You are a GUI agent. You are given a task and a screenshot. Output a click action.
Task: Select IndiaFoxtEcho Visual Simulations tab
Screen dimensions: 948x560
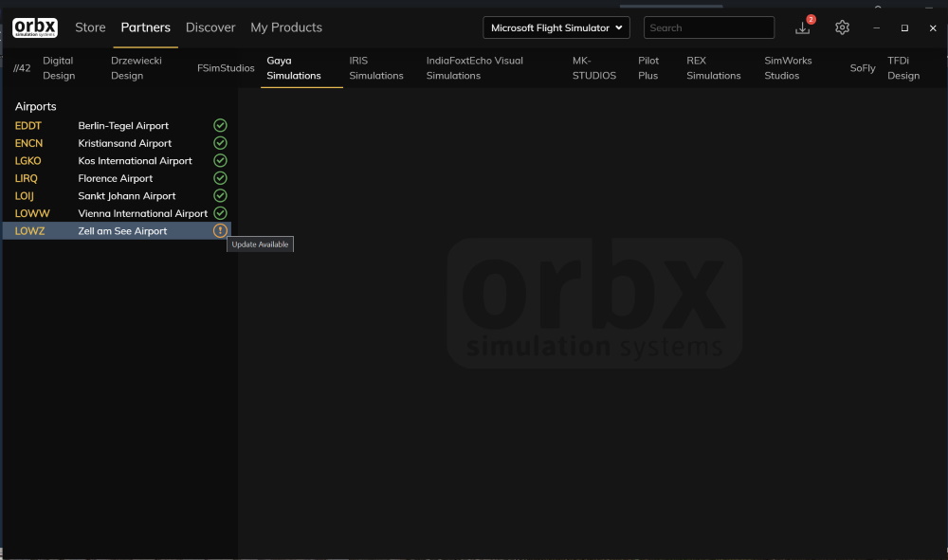475,67
